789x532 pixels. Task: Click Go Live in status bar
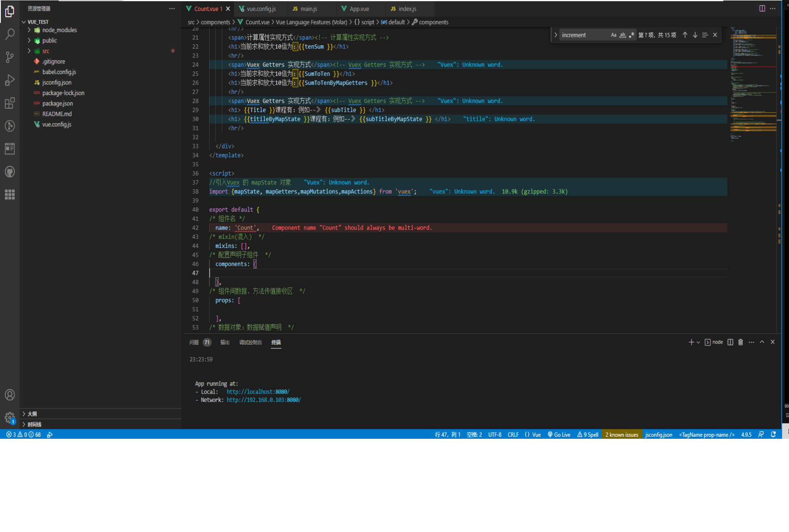[x=558, y=434]
